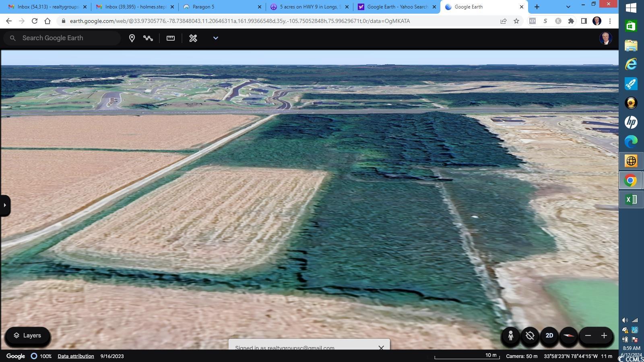Switch the map view to 2D
The image size is (644, 362).
click(x=549, y=336)
